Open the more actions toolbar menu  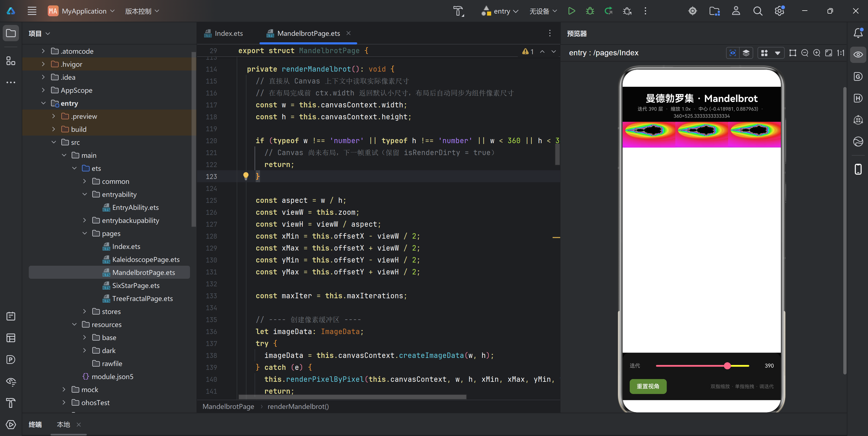[645, 11]
